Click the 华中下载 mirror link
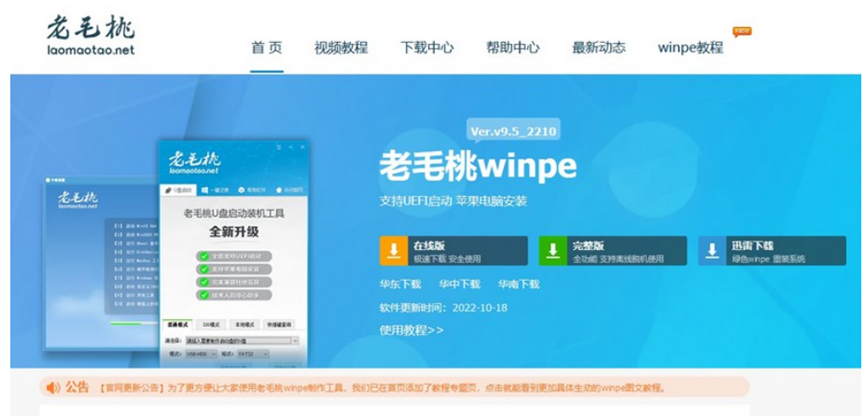The height and width of the screenshot is (416, 865). [459, 284]
